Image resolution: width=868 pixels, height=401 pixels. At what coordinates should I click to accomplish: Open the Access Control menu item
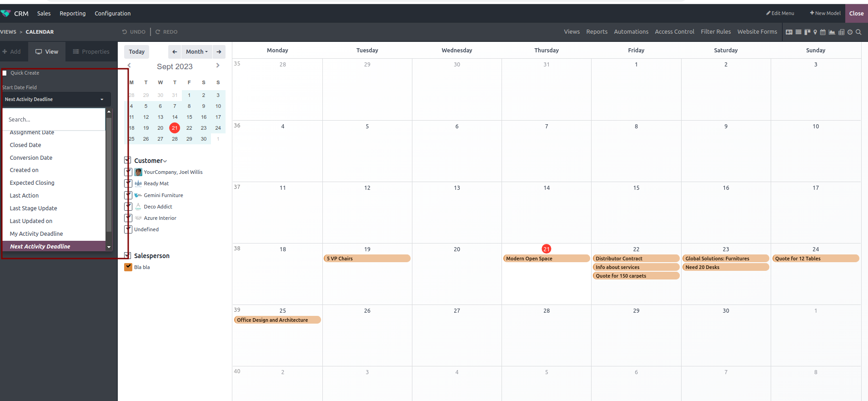point(674,32)
